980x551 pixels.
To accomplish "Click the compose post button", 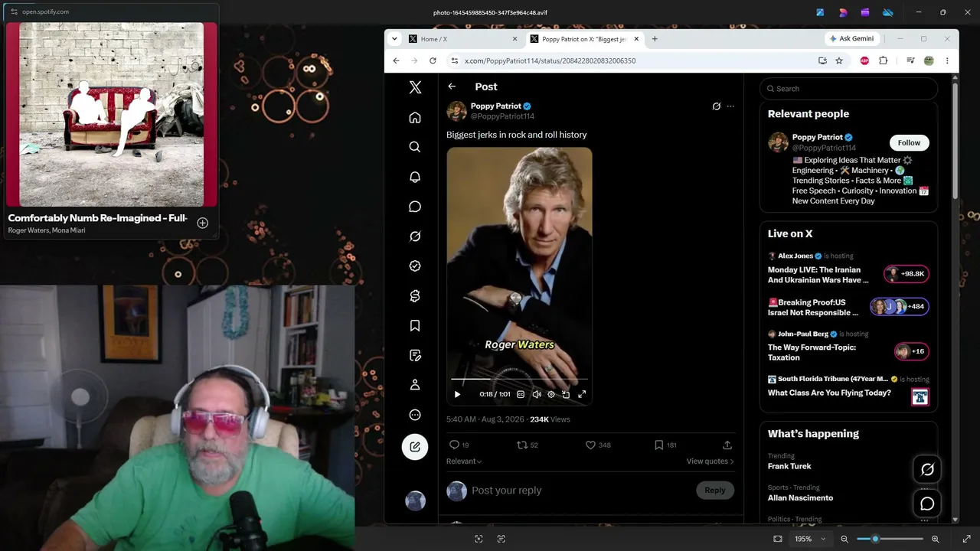I will pos(415,447).
